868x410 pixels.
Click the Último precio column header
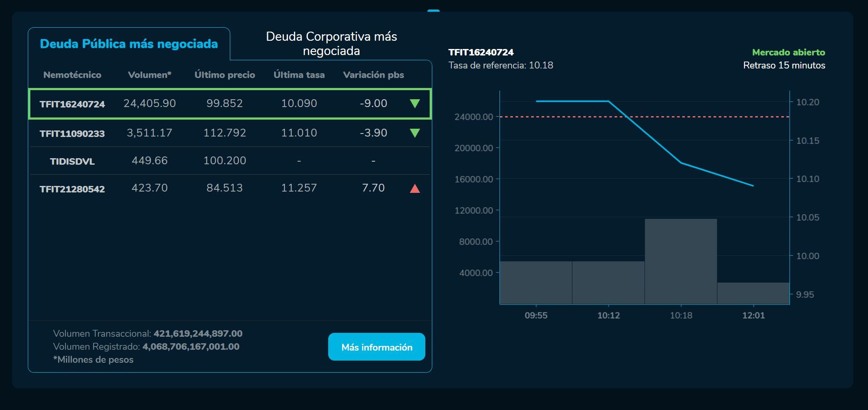[225, 75]
